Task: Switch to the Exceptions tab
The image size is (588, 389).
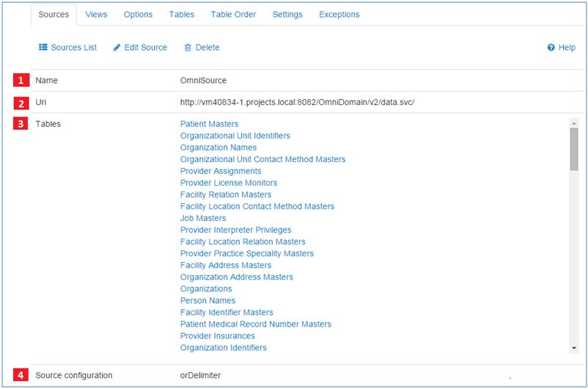Action: (339, 15)
